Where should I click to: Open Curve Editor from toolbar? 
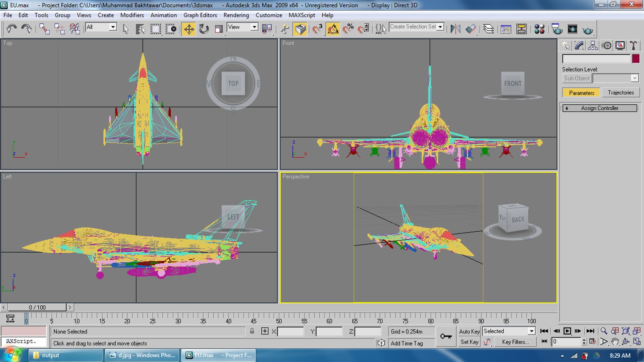[506, 29]
